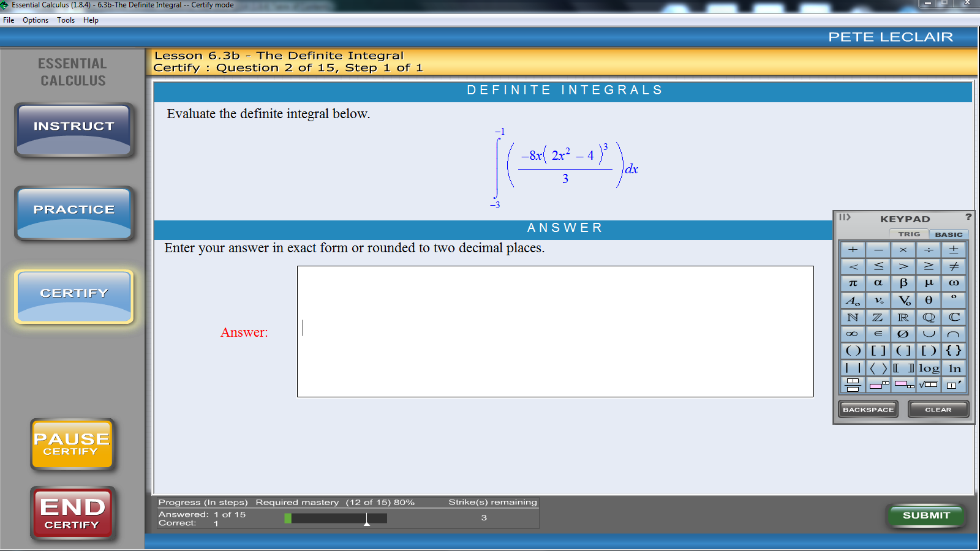Screen dimensions: 980x551
Task: Go to PRACTICE mode
Action: [x=74, y=212]
